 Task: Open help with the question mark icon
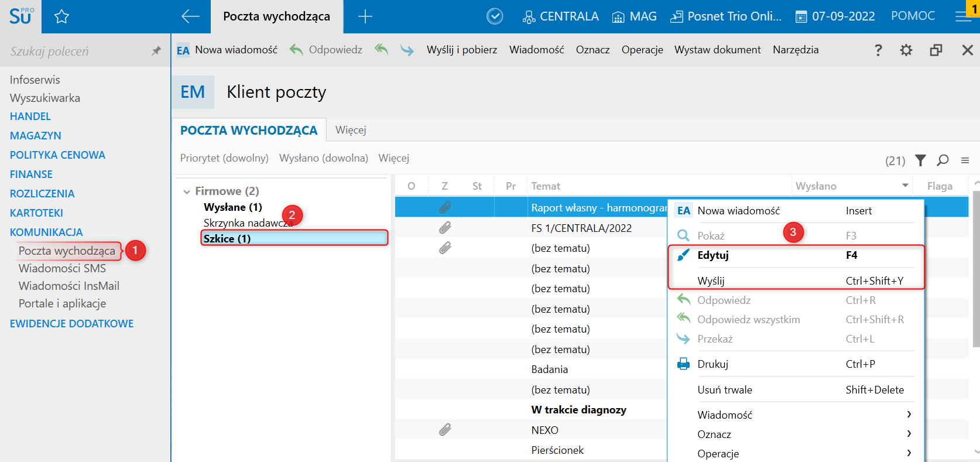878,50
